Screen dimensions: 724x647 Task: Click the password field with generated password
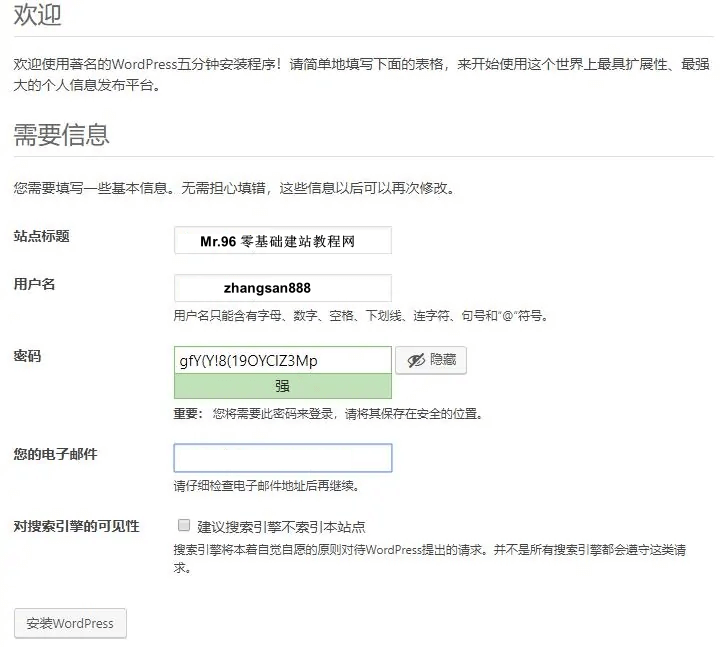coord(283,360)
